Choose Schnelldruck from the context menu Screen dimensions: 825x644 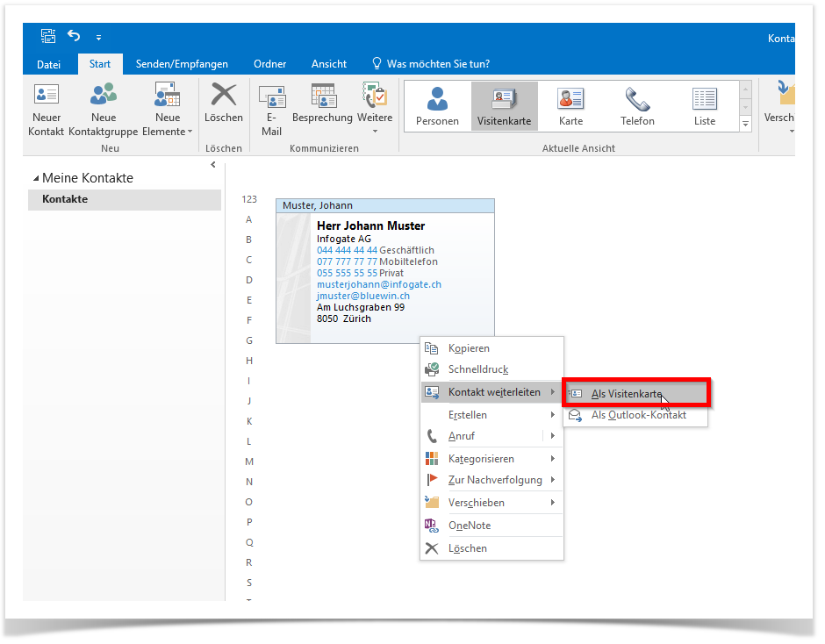492,369
